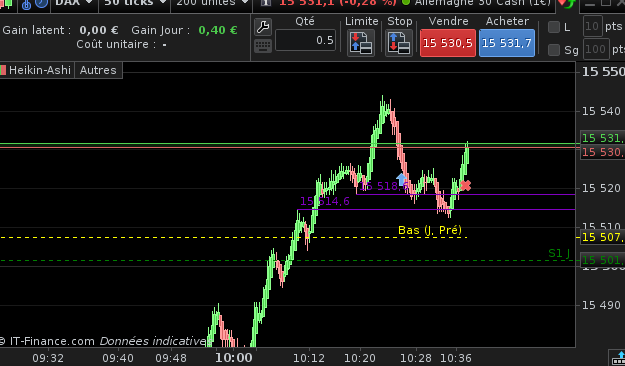
Task: Click the 100 pts stop distance field
Action: coord(596,49)
